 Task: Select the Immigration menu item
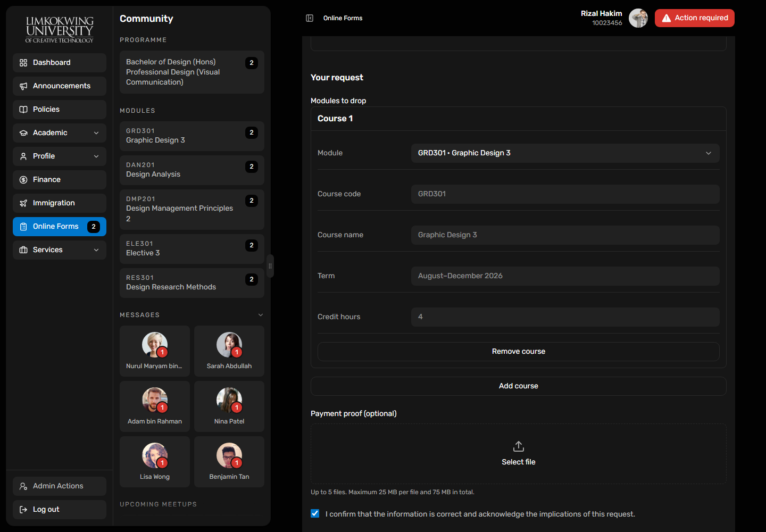(60, 203)
